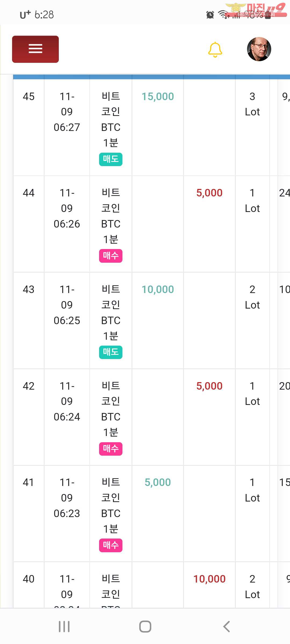Tap the Wi-Fi status icon
The image size is (290, 644).
[x=223, y=14]
